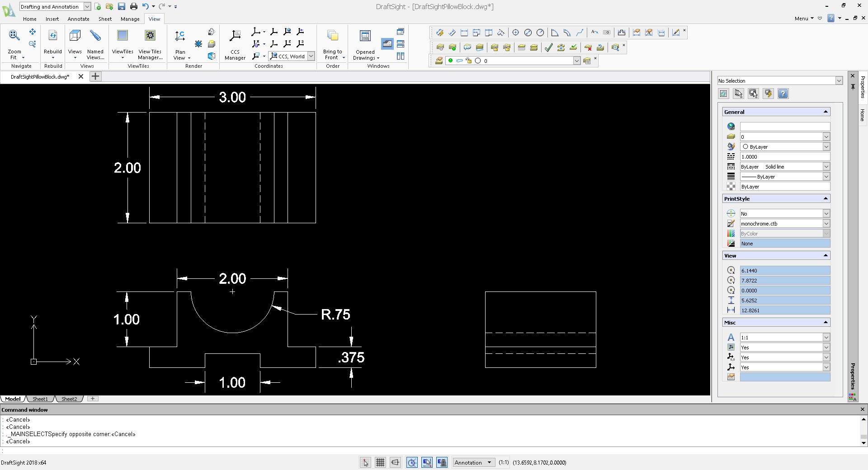Toggle Grid display in status bar

[x=380, y=462]
